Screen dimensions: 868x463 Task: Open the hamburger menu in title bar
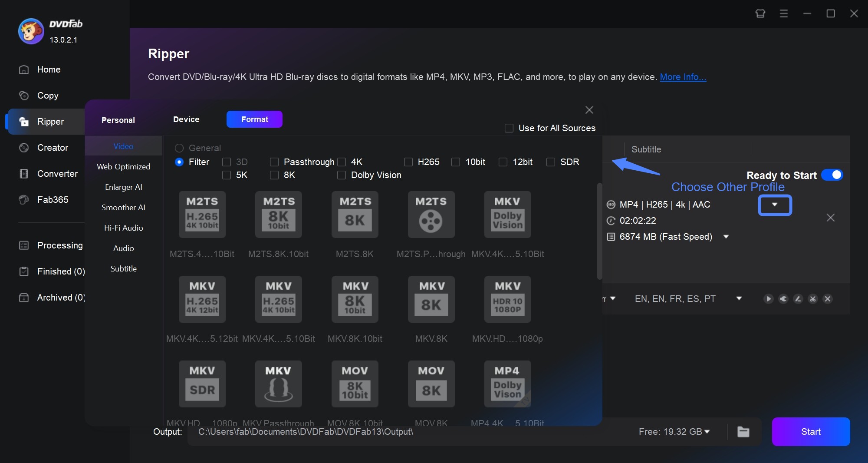[784, 13]
